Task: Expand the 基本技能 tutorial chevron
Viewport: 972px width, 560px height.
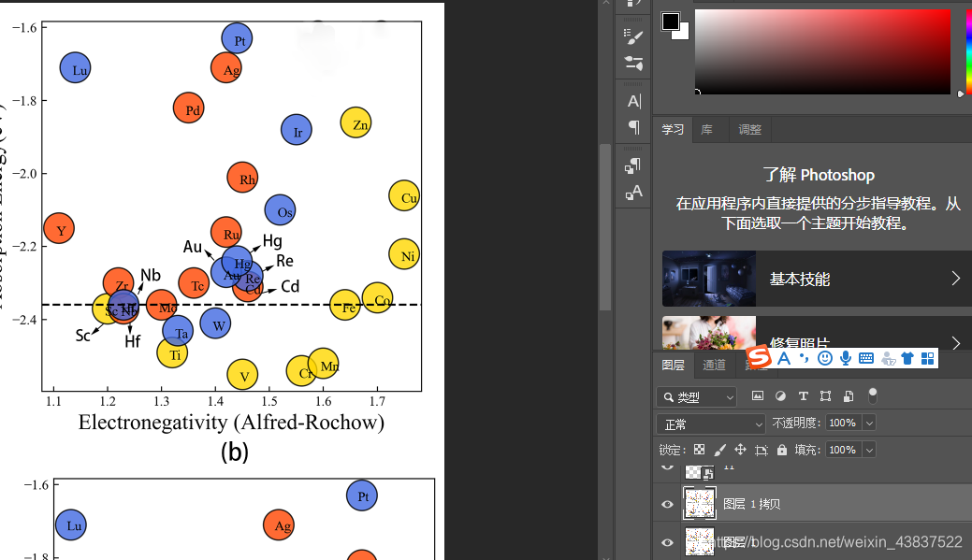Action: (955, 279)
